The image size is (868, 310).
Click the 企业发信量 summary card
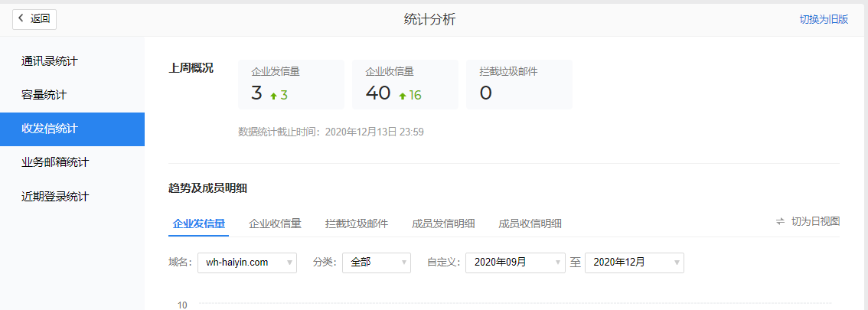(291, 84)
